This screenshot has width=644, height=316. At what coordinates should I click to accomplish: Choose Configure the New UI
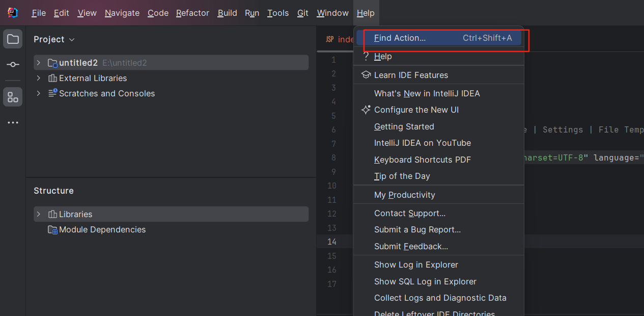[439, 110]
